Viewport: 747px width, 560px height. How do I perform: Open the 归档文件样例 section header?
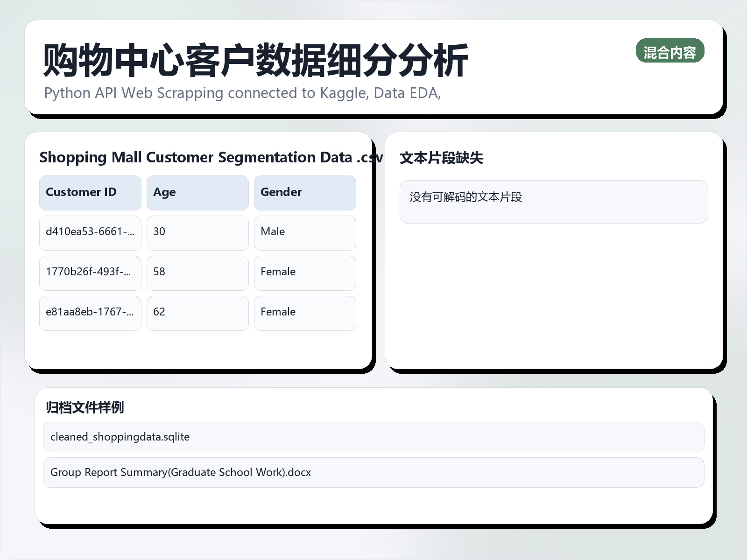85,407
